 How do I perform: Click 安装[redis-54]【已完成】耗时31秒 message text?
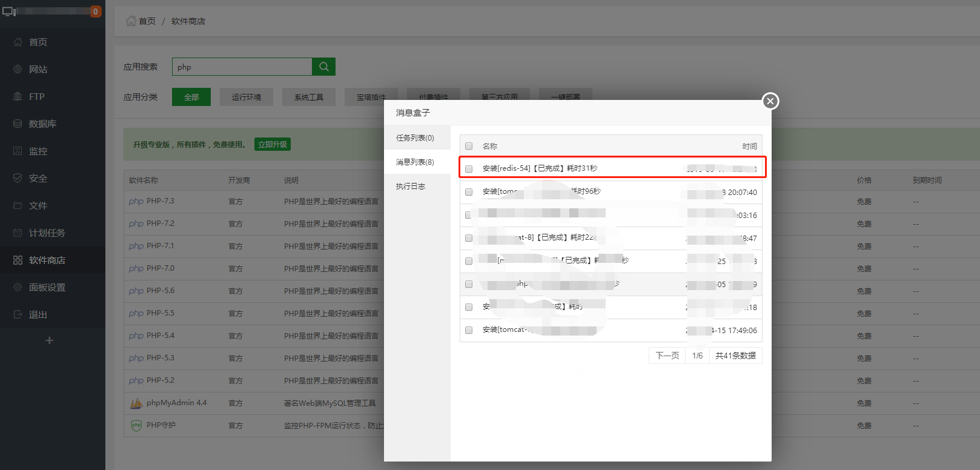(x=540, y=168)
